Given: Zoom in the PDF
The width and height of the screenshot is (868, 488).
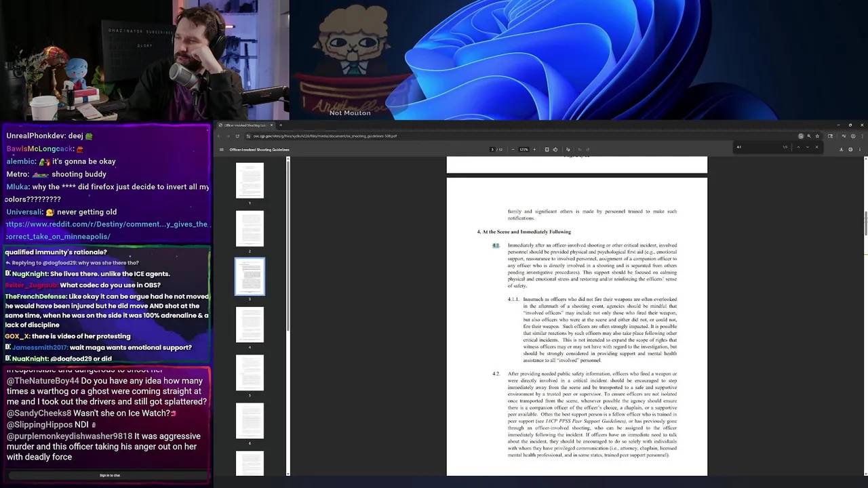Looking at the screenshot, I should [x=534, y=149].
